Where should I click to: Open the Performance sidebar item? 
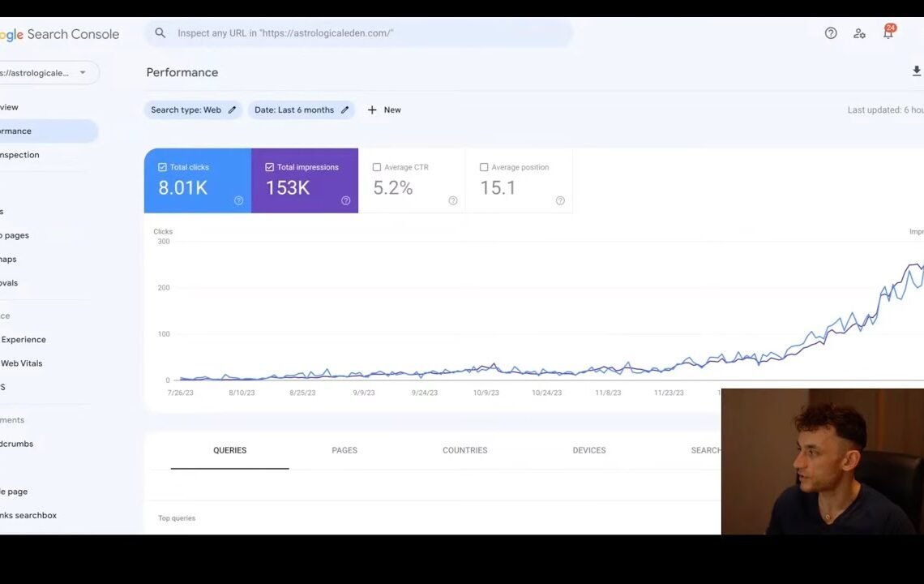(x=49, y=131)
